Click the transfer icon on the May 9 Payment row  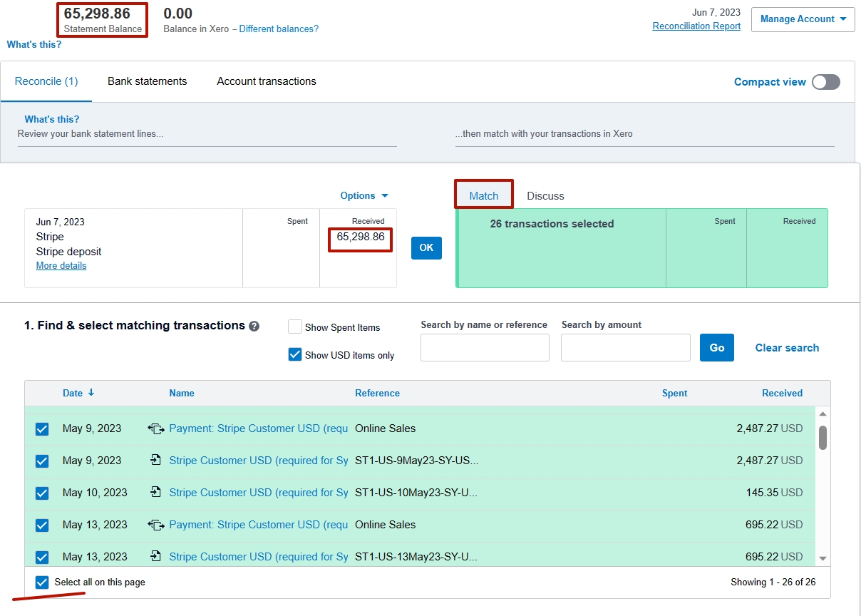tap(157, 428)
